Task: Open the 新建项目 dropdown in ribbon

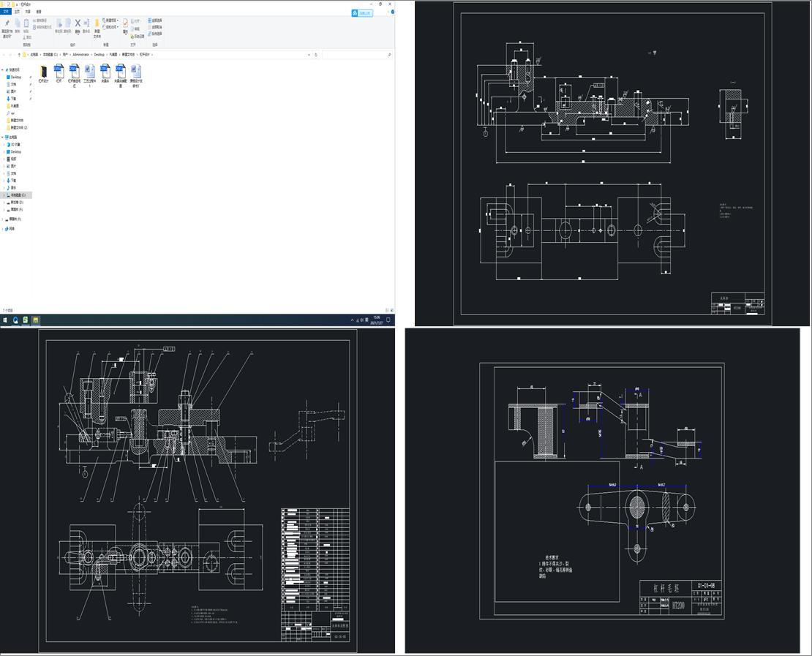Action: tap(110, 20)
